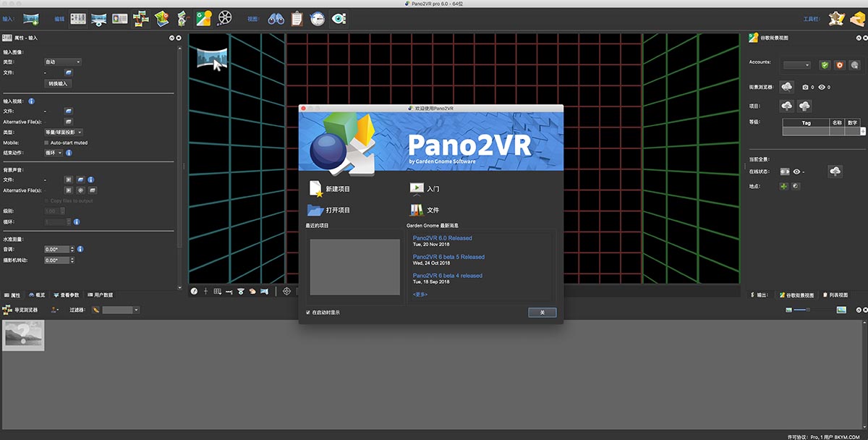This screenshot has height=440, width=868.
Task: Click the upload cloud icon for current panorama
Action: tap(835, 171)
